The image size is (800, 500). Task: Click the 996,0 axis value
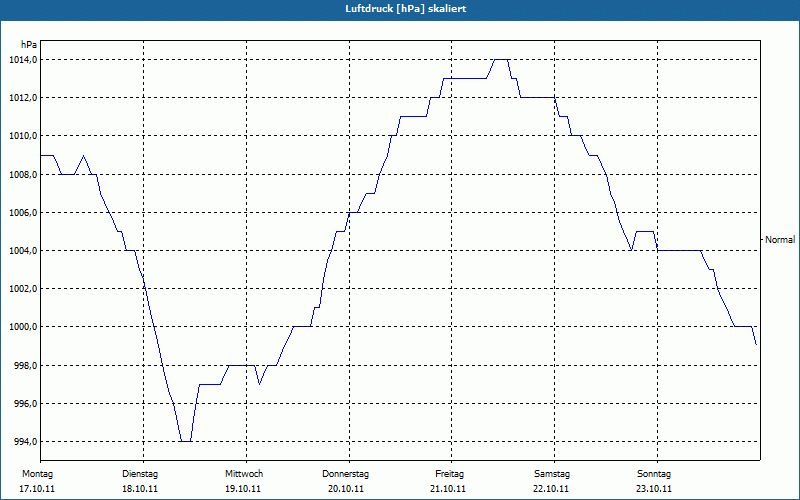pos(25,404)
